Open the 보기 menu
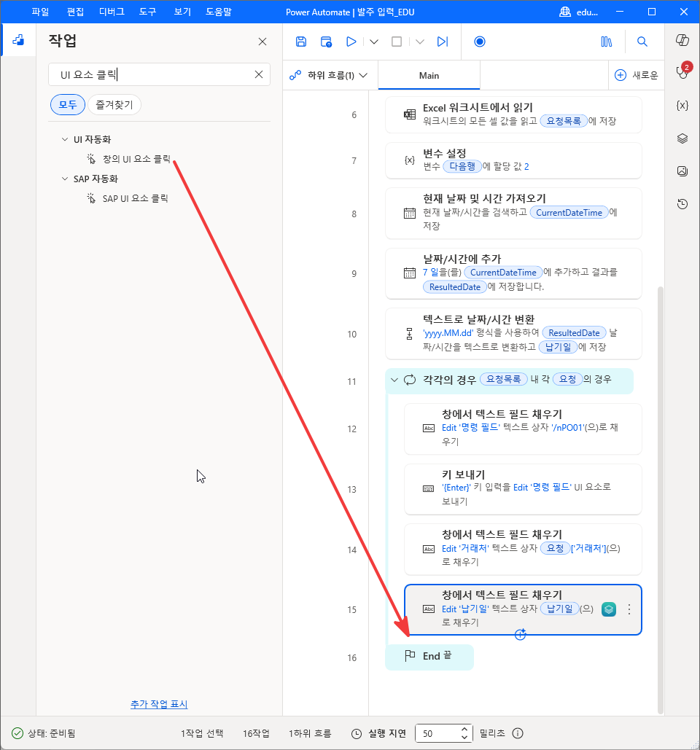Image resolution: width=700 pixels, height=750 pixels. coord(182,12)
